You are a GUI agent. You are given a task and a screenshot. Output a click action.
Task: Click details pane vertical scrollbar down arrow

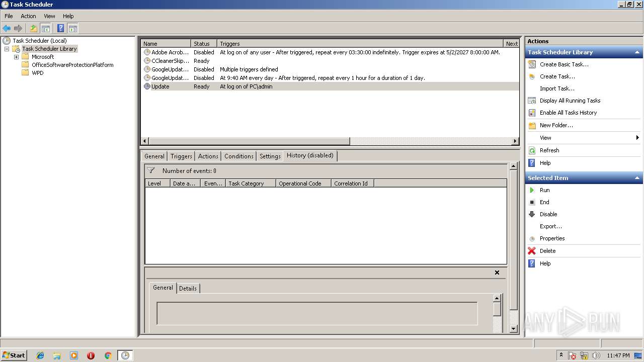[x=513, y=329]
